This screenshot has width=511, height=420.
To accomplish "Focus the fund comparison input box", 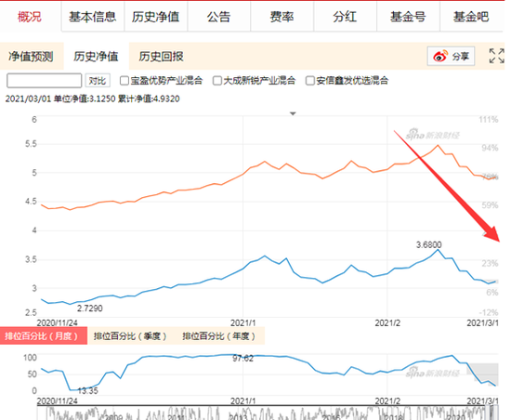I will tap(44, 81).
